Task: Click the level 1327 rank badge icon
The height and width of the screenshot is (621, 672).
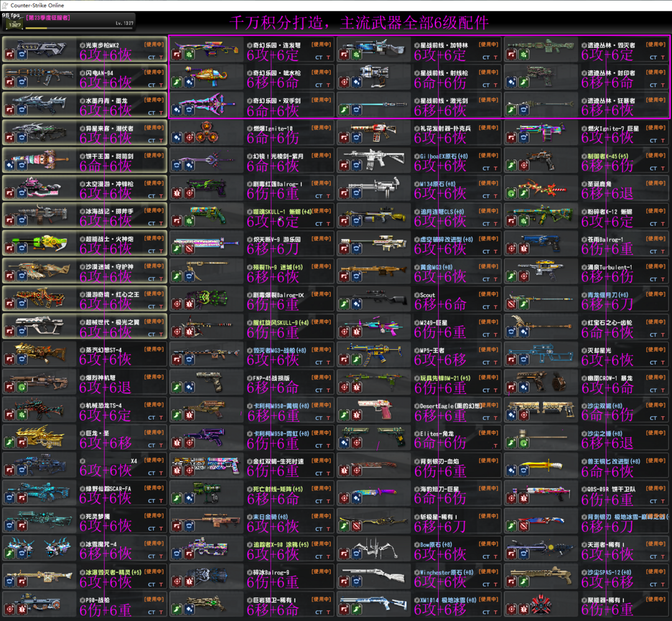Action: [14, 24]
